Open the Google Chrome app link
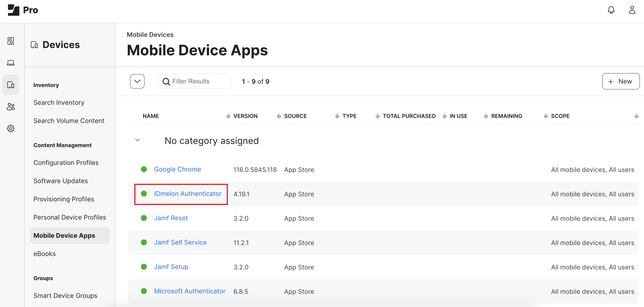The image size is (644, 307). 178,169
